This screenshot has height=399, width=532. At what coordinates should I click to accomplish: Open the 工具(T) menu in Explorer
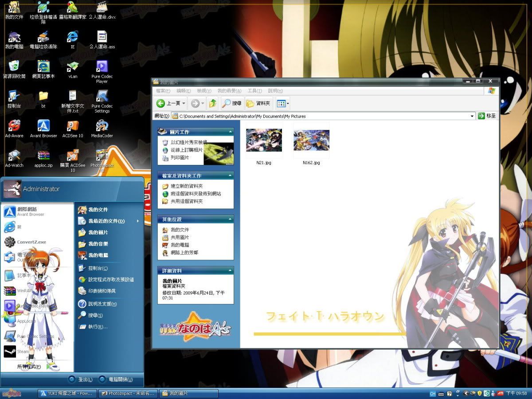pyautogui.click(x=255, y=91)
